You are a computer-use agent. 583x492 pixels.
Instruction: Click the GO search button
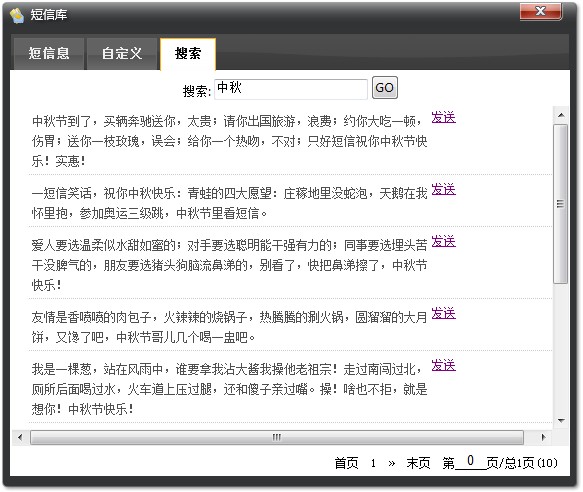385,88
